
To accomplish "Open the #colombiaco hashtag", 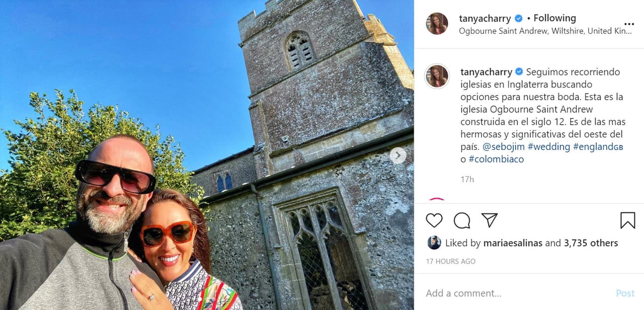I will (497, 159).
